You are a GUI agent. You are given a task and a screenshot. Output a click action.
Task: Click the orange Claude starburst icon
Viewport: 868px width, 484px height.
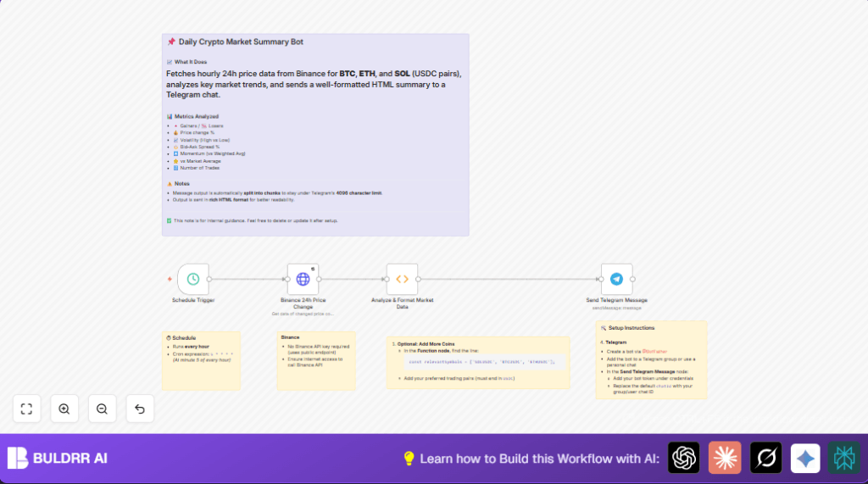pos(725,458)
